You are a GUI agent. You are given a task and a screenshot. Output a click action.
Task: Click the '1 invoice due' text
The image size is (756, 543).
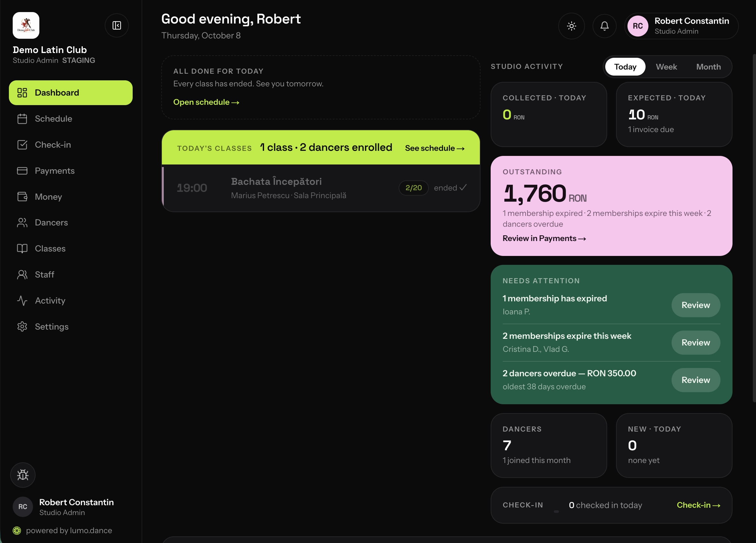(651, 130)
